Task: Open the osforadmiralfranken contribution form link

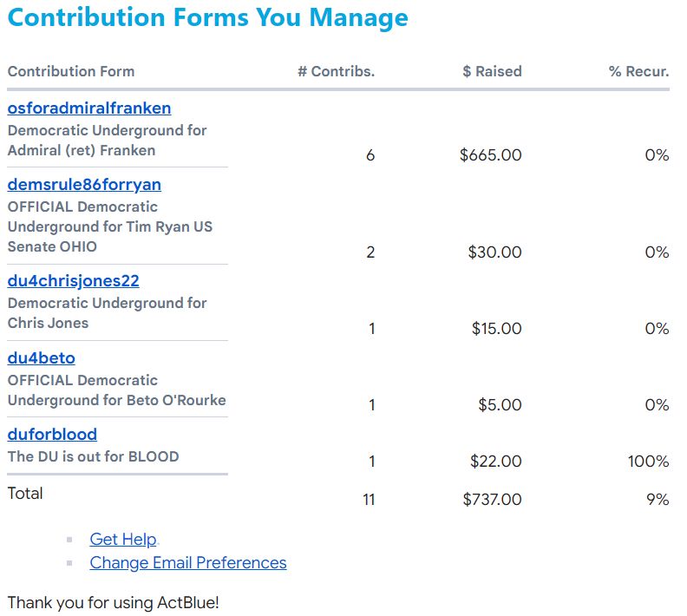Action: [x=89, y=108]
